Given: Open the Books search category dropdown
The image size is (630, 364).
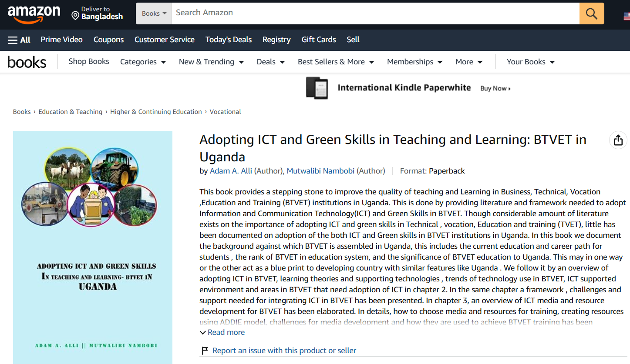Looking at the screenshot, I should (154, 13).
